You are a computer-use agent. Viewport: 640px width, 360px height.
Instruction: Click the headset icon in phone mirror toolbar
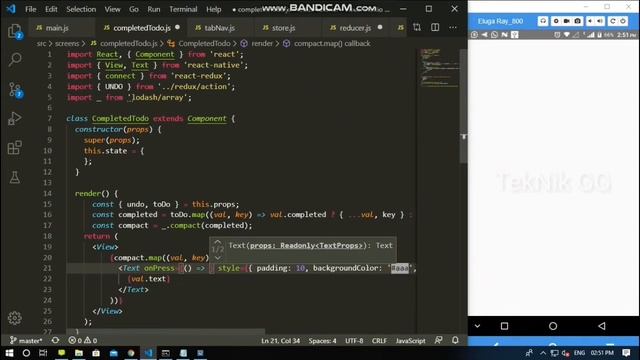543,21
